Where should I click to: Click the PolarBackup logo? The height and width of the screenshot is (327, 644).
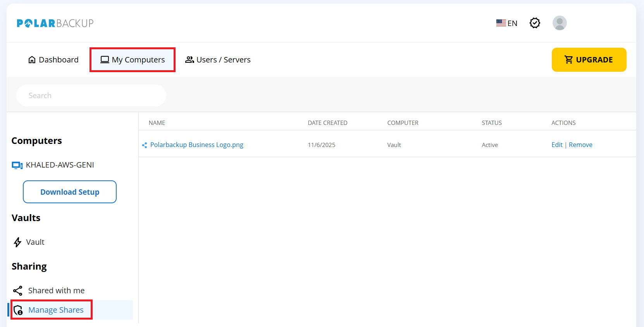tap(55, 23)
